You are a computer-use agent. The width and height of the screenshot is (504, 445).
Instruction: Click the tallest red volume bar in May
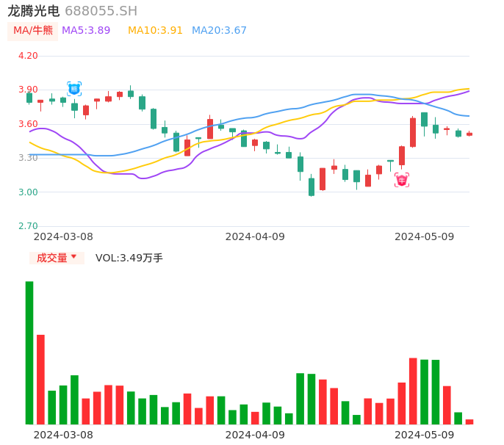[x=413, y=391]
